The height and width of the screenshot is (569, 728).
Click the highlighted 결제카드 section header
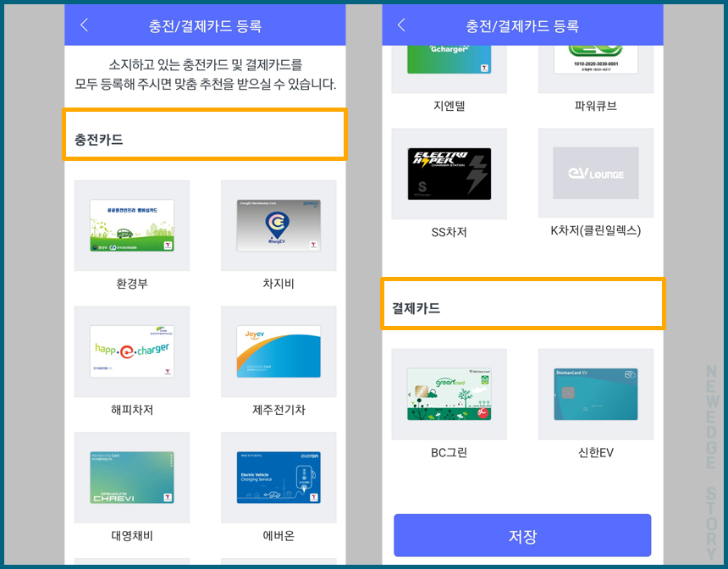(522, 302)
